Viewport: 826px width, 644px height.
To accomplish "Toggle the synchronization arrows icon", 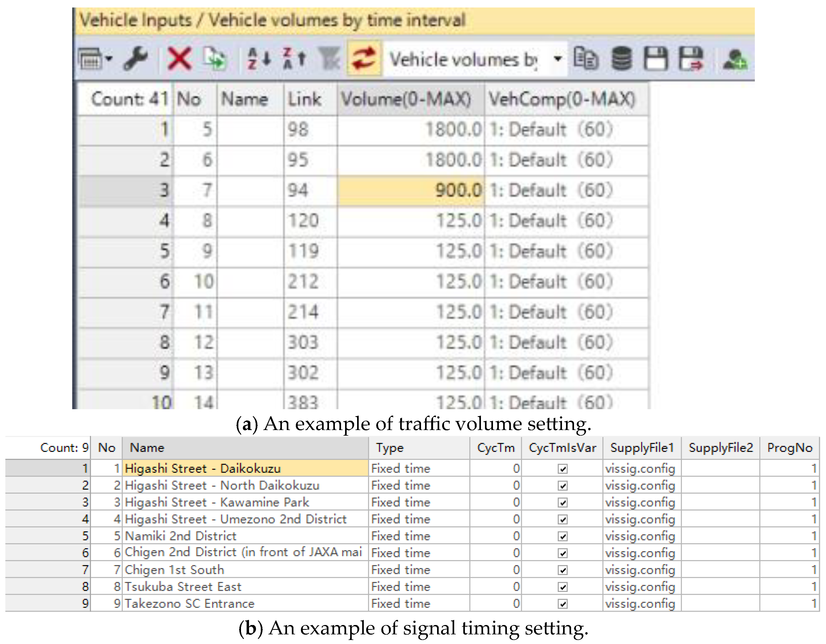I will (x=364, y=59).
